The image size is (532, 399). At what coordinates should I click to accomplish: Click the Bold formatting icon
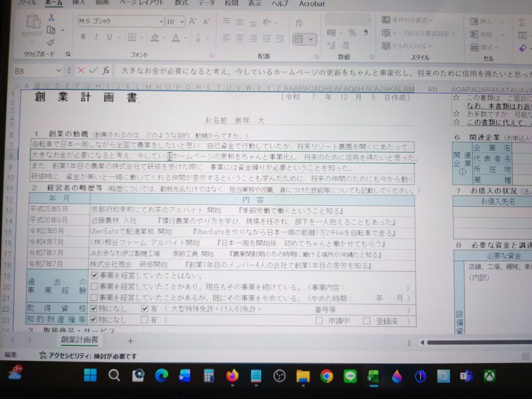83,37
